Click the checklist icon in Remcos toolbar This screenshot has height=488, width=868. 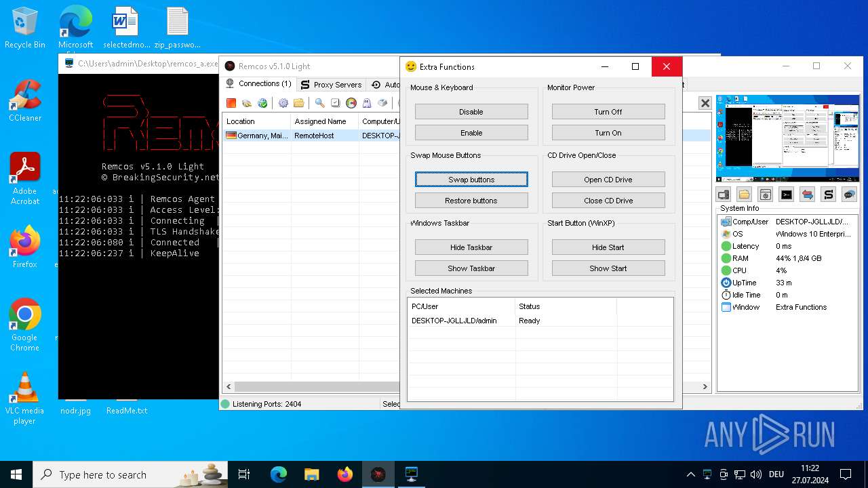(335, 103)
